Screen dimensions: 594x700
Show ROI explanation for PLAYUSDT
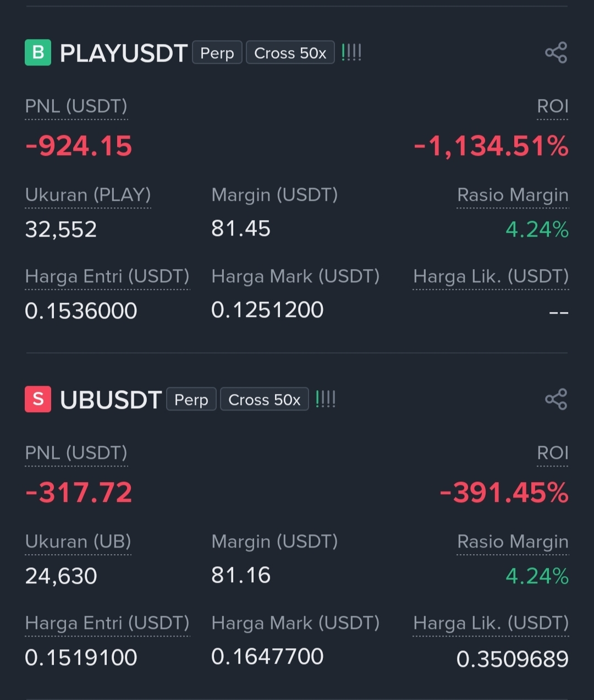553,107
